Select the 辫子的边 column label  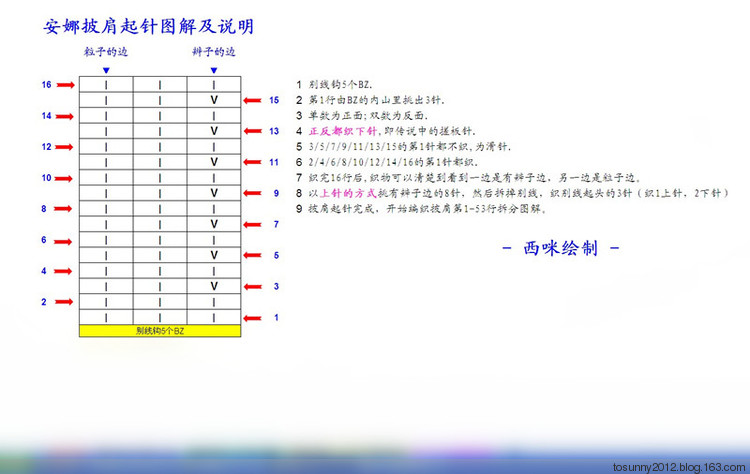pos(214,52)
